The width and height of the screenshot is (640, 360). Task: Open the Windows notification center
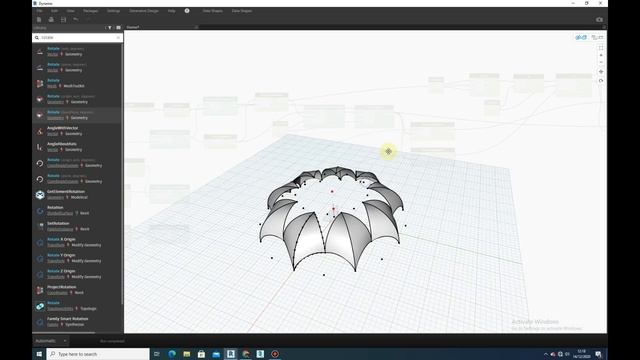pos(598,354)
